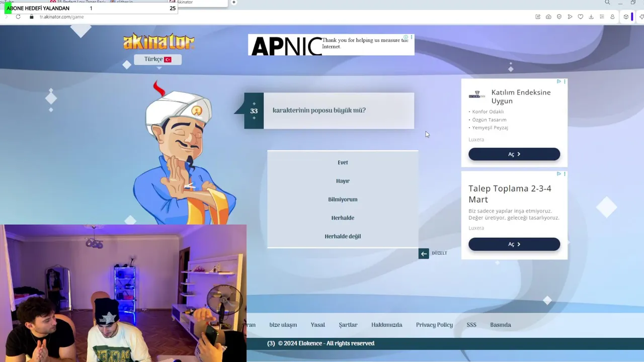The height and width of the screenshot is (362, 644).
Task: Open the shield privacy protection icon
Action: click(559, 17)
